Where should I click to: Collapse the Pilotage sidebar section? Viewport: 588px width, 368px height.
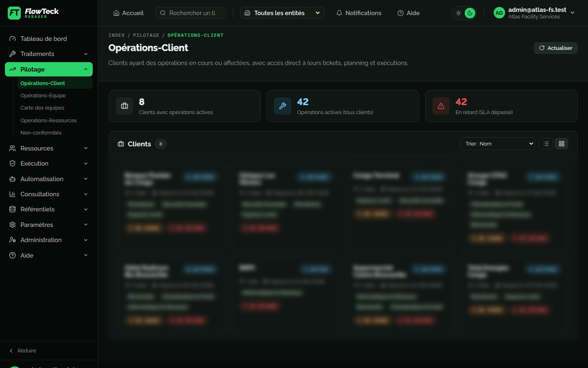[49, 70]
